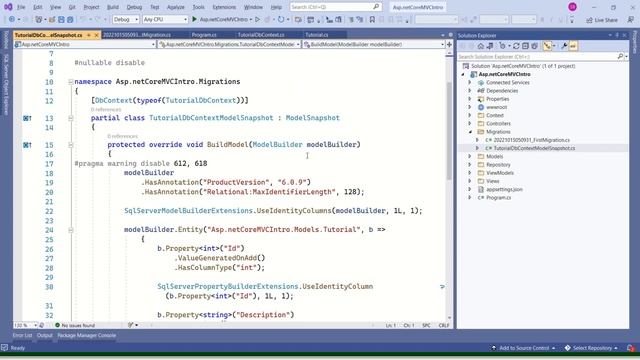The width and height of the screenshot is (640, 360).
Task: Pin the TutorialDbContextModelSnapshot.cs tab
Action: pos(89,35)
